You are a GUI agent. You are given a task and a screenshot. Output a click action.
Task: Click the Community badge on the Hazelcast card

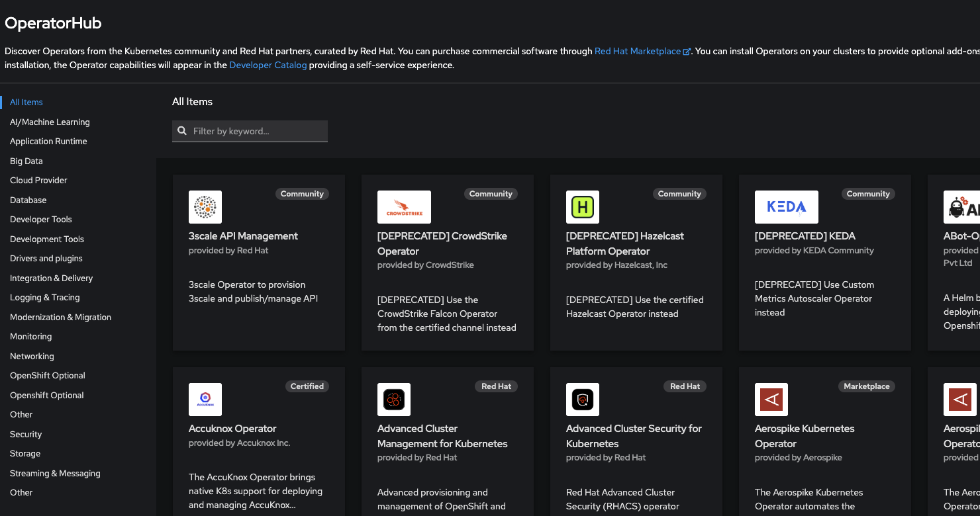pos(679,194)
